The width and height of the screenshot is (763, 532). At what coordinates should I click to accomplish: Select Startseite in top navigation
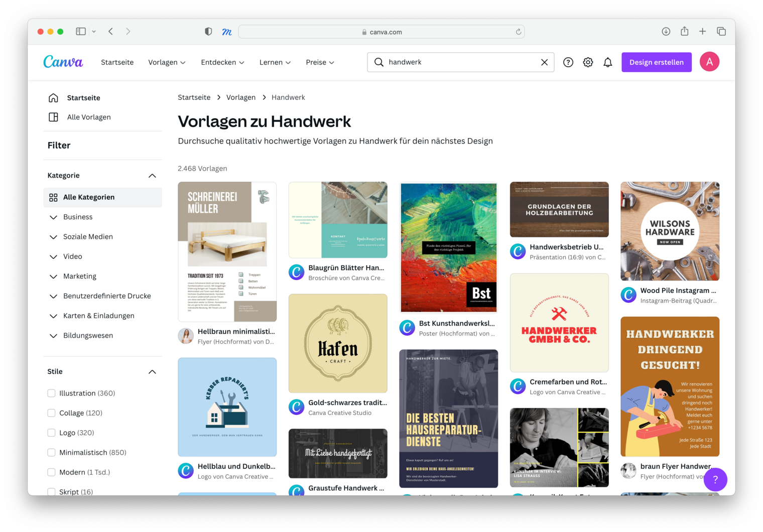coord(117,62)
